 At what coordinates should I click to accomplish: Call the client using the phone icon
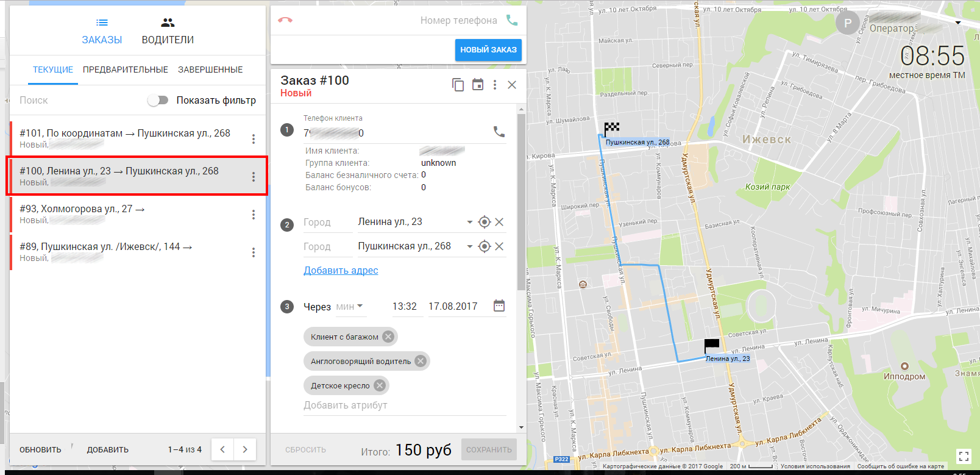tap(499, 132)
